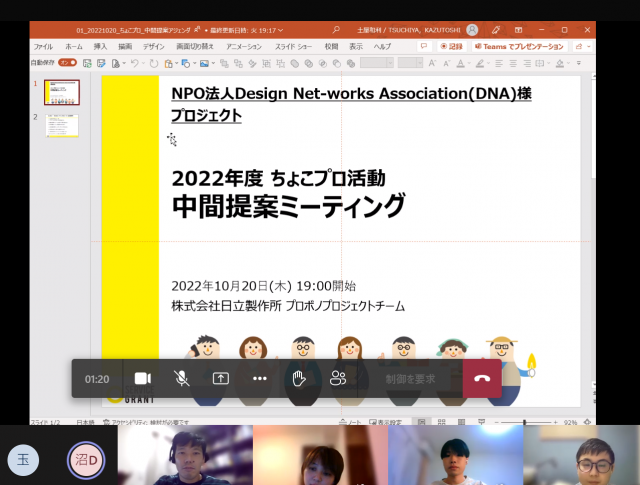The height and width of the screenshot is (485, 640).
Task: Switch to the ホーム ribbon tab
Action: (x=73, y=47)
